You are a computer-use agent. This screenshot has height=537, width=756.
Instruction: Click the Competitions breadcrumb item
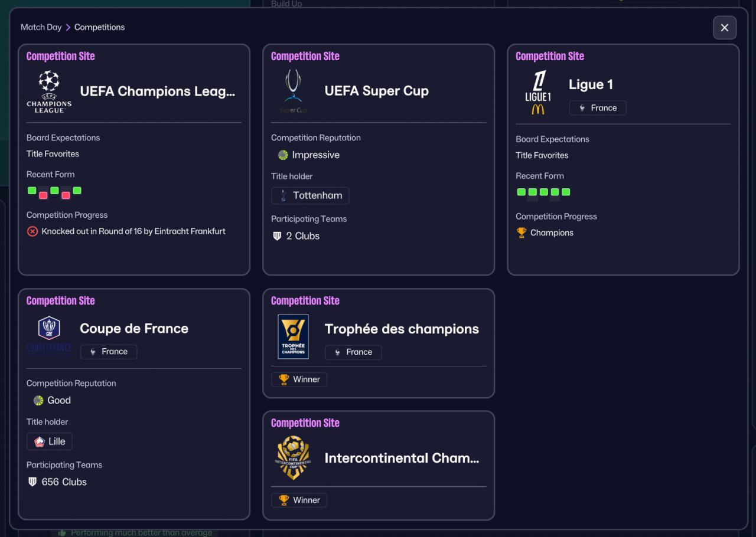(x=99, y=27)
